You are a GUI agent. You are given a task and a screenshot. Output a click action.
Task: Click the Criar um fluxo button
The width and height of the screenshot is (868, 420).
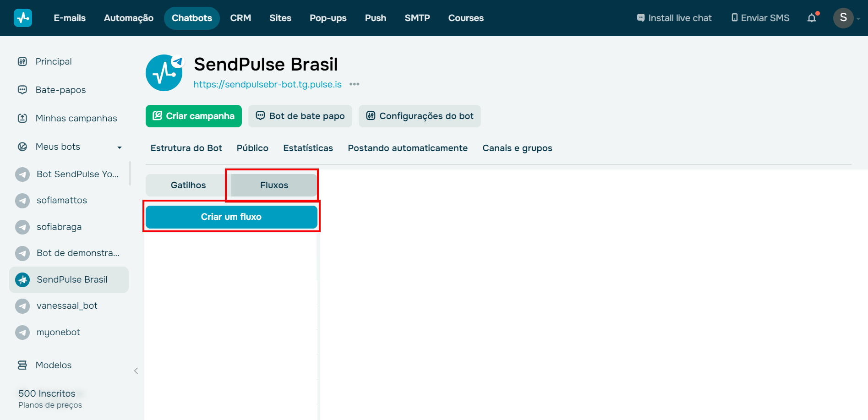click(231, 217)
